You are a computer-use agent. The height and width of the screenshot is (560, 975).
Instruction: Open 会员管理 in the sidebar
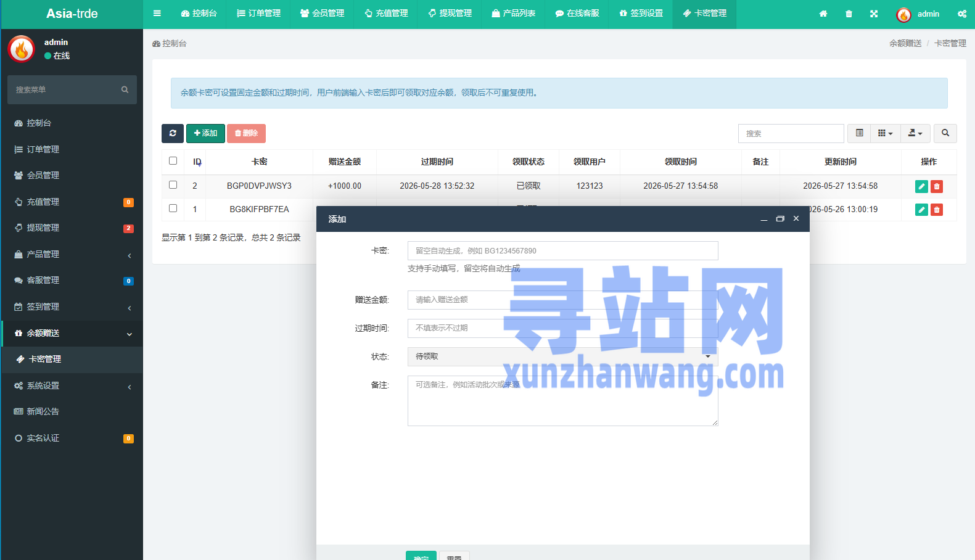[x=72, y=175]
